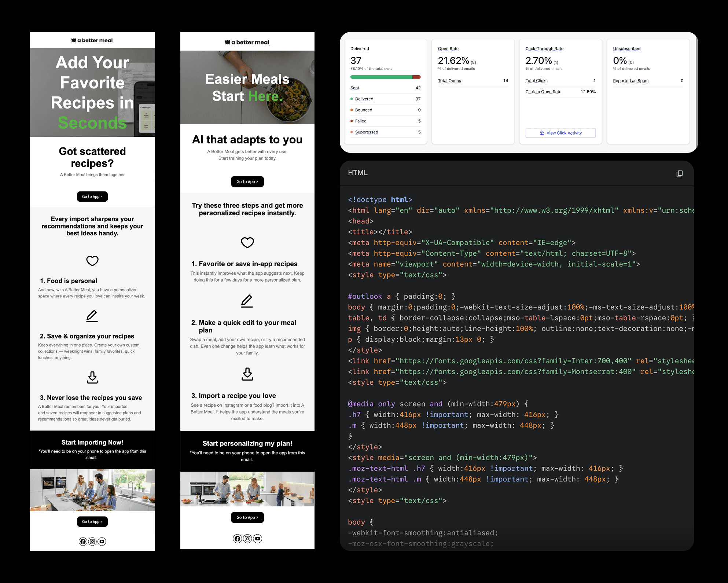The image size is (728, 583).
Task: Click the Open Rate label
Action: pos(448,49)
